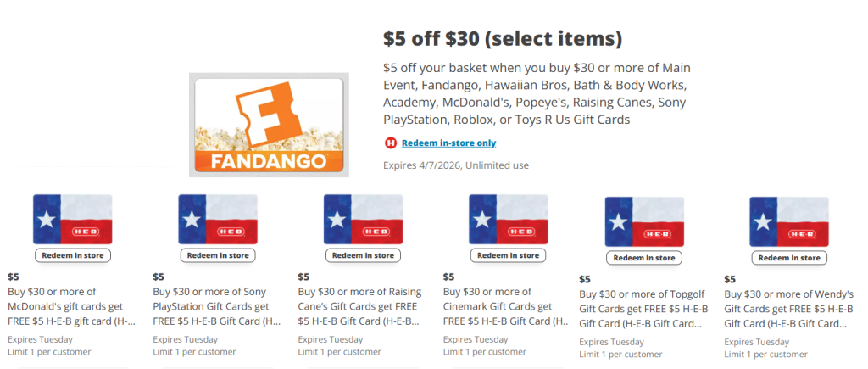Open the Wendy's Gift Cards offer description
The image size is (868, 369).
click(788, 309)
